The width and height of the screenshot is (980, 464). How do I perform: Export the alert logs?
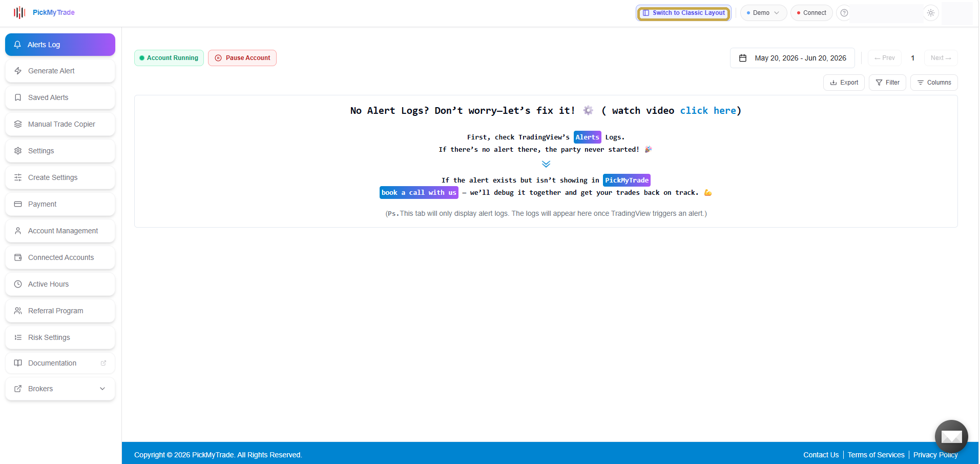click(x=844, y=83)
